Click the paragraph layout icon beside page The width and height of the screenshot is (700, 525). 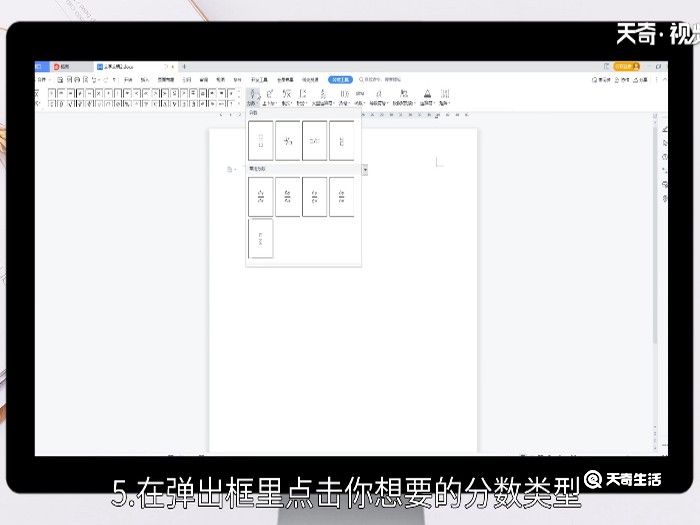tap(230, 169)
